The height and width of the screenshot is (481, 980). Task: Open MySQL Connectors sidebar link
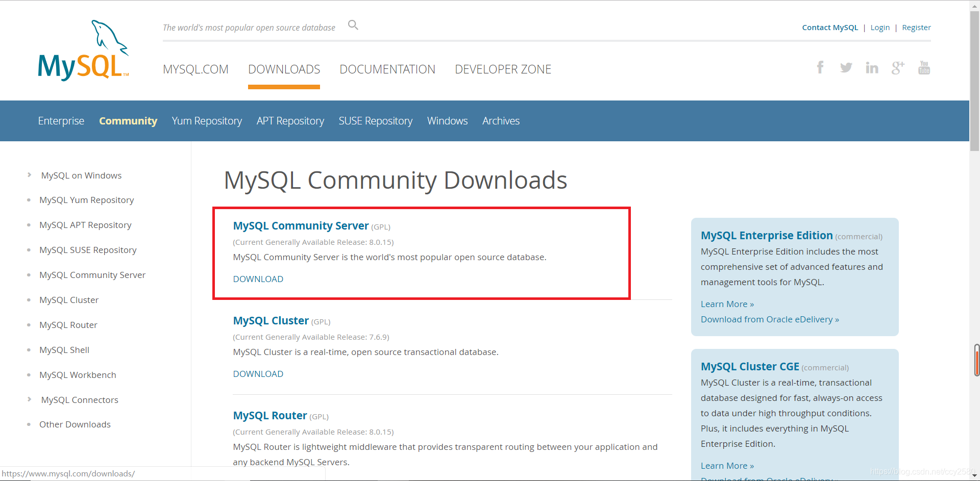point(80,400)
